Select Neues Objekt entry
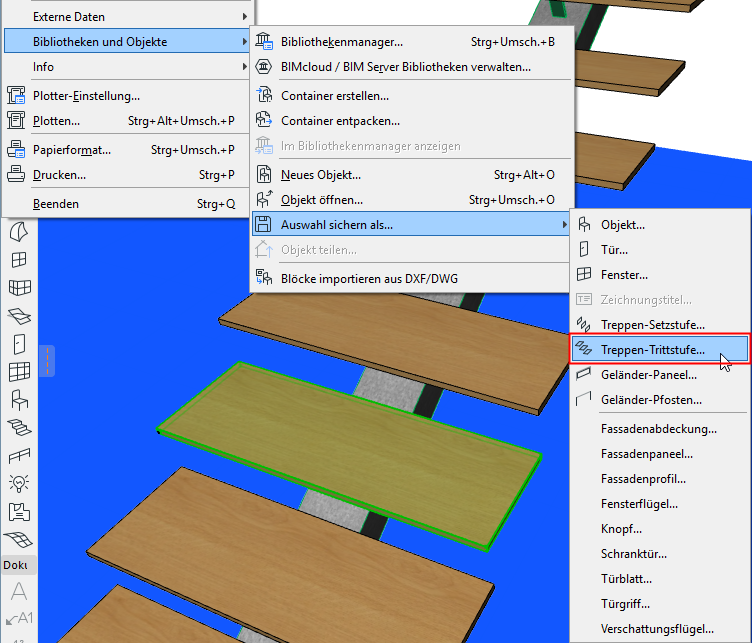This screenshot has width=752, height=643. click(411, 175)
